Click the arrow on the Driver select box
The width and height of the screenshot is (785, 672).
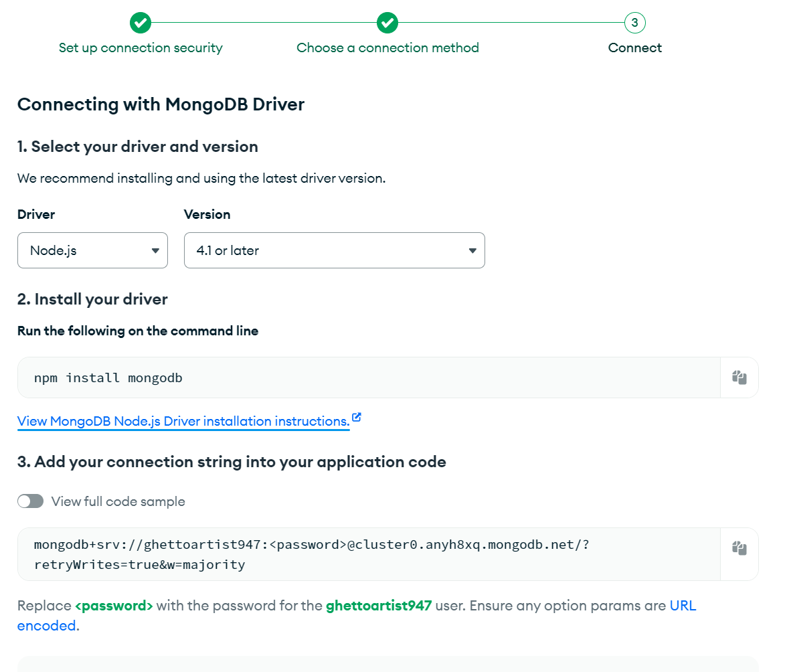[155, 251]
